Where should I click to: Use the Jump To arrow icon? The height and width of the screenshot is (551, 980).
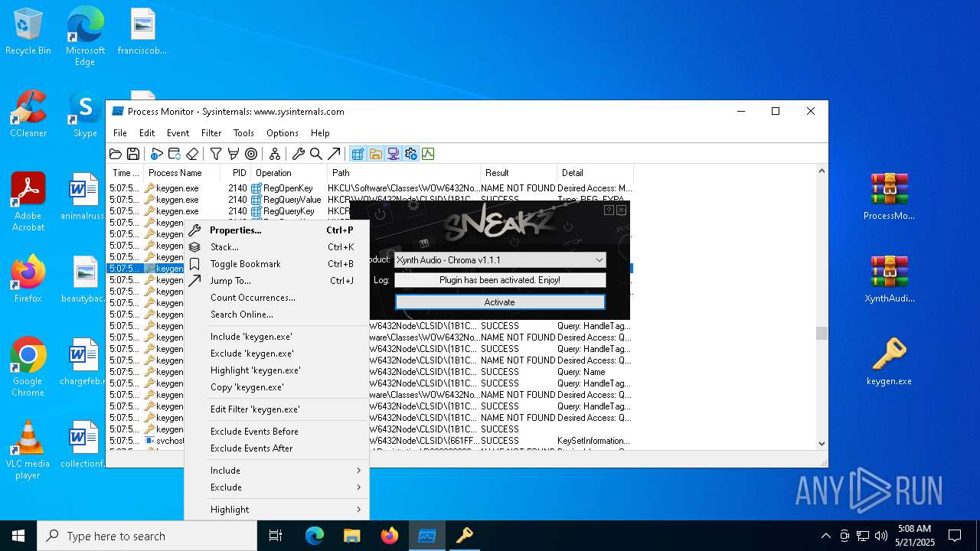(334, 154)
